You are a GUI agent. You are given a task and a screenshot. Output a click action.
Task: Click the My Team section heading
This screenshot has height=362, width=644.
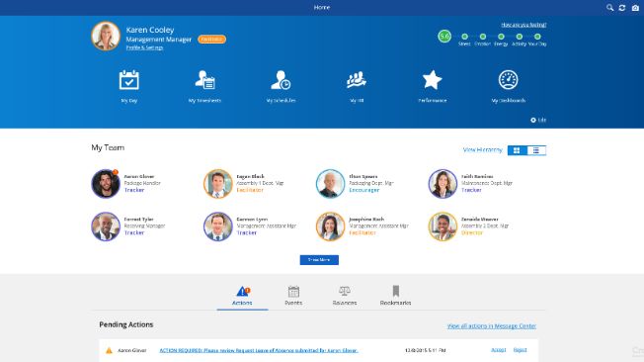coord(108,147)
